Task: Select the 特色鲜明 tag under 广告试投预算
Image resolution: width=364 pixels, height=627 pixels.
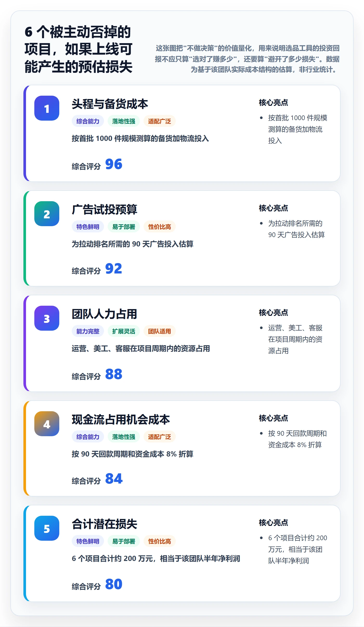Action: [x=88, y=227]
